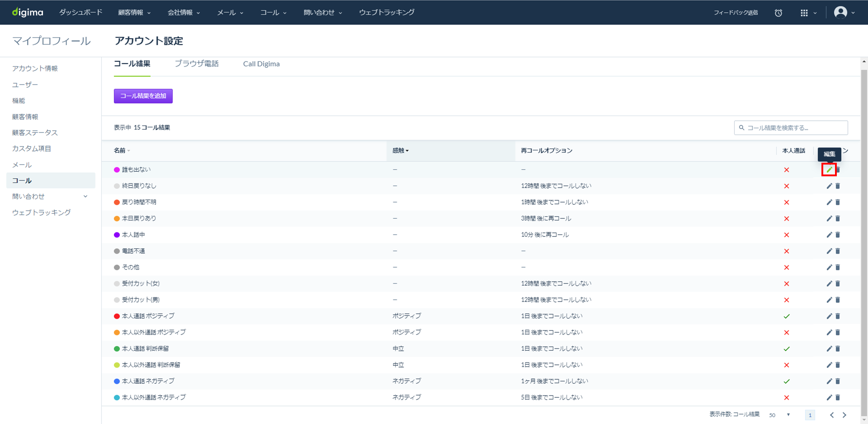The height and width of the screenshot is (424, 868).
Task: Edit the 受付カット(男) call result
Action: pyautogui.click(x=829, y=300)
